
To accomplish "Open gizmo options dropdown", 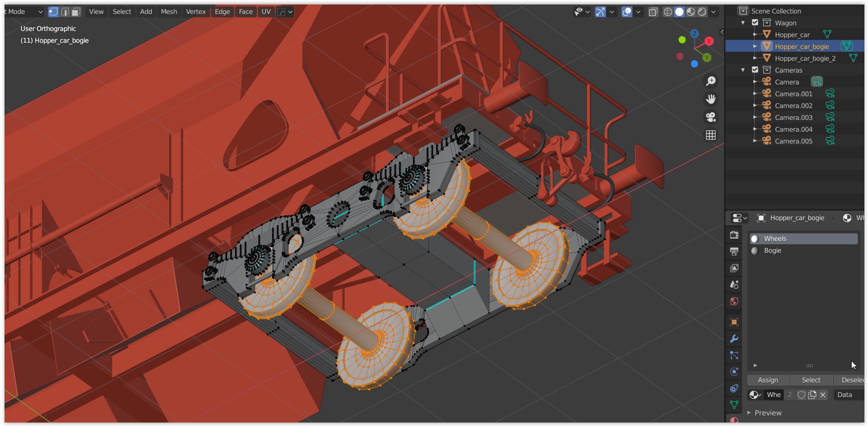I will coord(612,12).
